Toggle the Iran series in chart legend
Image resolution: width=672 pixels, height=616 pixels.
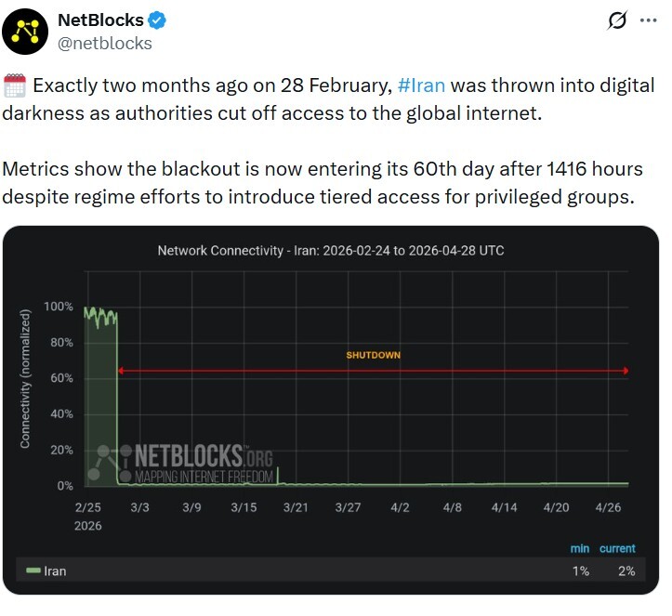[55, 570]
